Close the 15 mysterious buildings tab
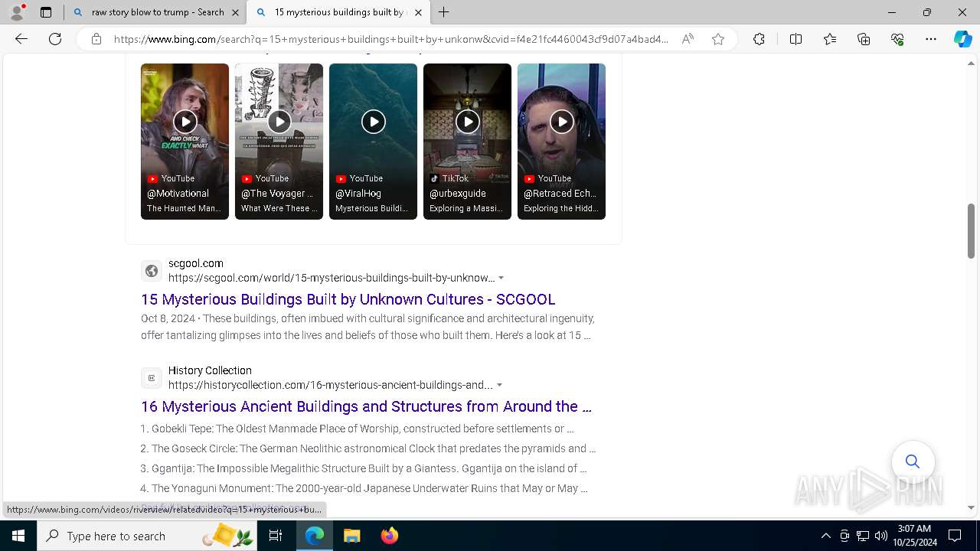The width and height of the screenshot is (980, 551). click(x=418, y=12)
